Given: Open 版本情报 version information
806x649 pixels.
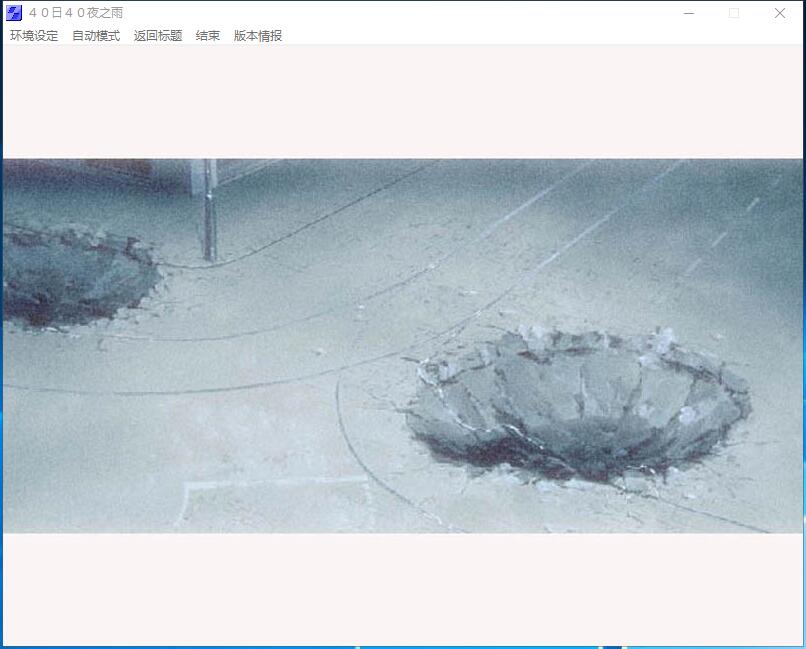Looking at the screenshot, I should 257,34.
